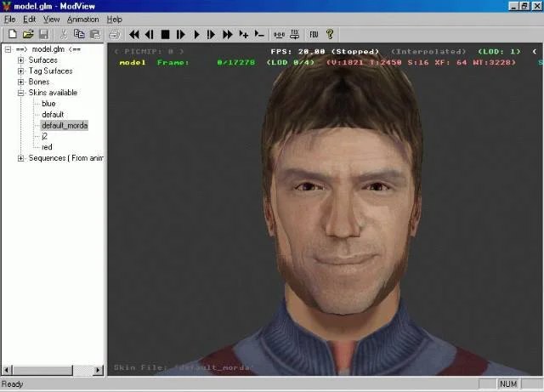This screenshot has width=544, height=392.
Task: Click the Ready status bar text
Action: 12,384
